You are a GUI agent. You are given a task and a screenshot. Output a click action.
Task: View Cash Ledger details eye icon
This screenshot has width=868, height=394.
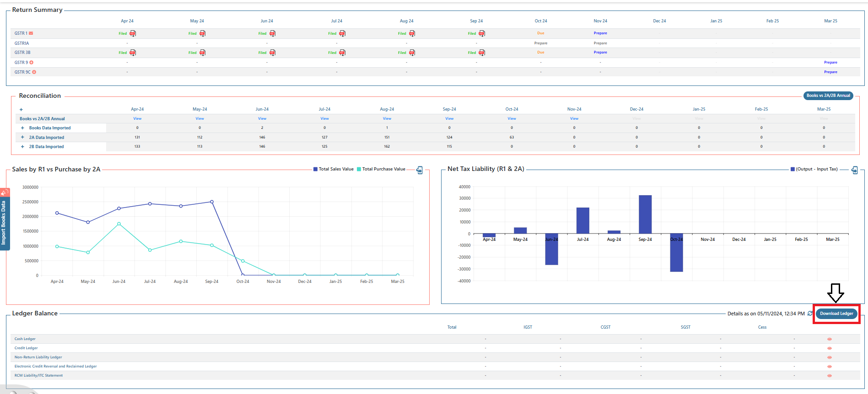(830, 339)
